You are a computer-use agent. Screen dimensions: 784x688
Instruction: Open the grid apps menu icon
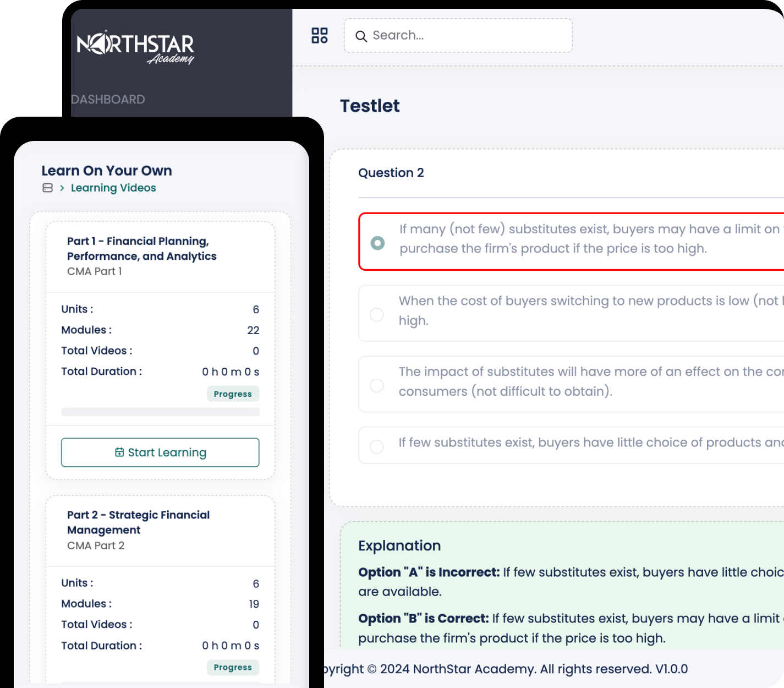320,36
